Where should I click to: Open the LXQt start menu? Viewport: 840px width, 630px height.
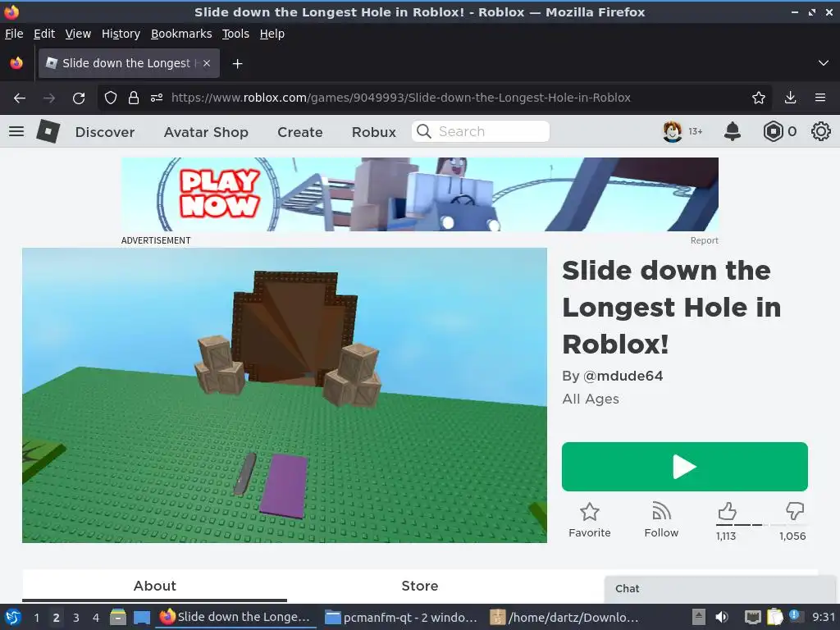pos(13,617)
